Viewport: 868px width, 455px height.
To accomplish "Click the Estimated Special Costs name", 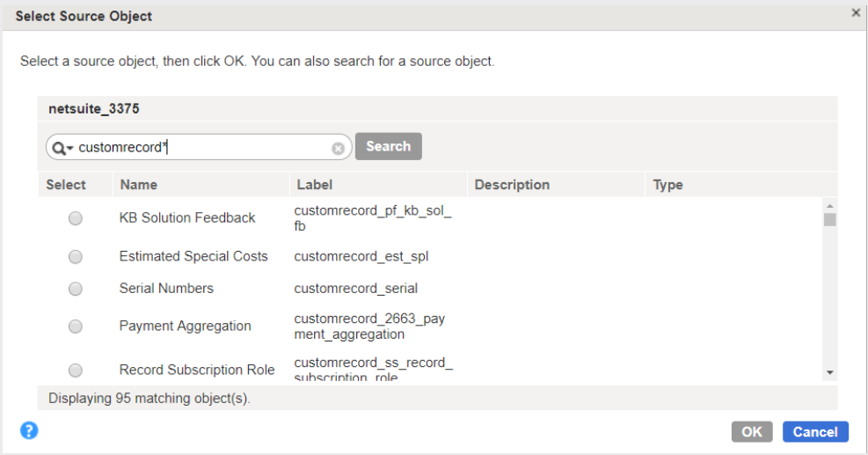I will [x=193, y=256].
